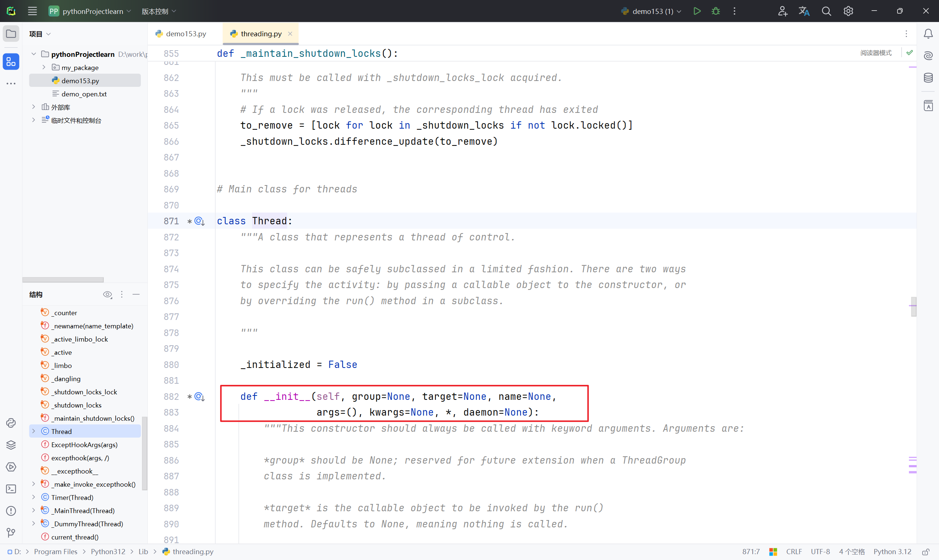939x560 pixels.
Task: Click Lib breadcrumb
Action: click(x=143, y=552)
